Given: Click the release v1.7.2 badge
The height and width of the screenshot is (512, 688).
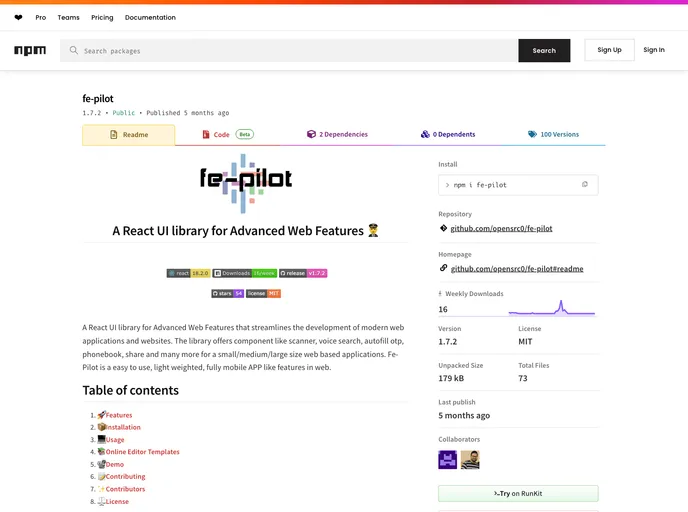Looking at the screenshot, I should [x=303, y=273].
